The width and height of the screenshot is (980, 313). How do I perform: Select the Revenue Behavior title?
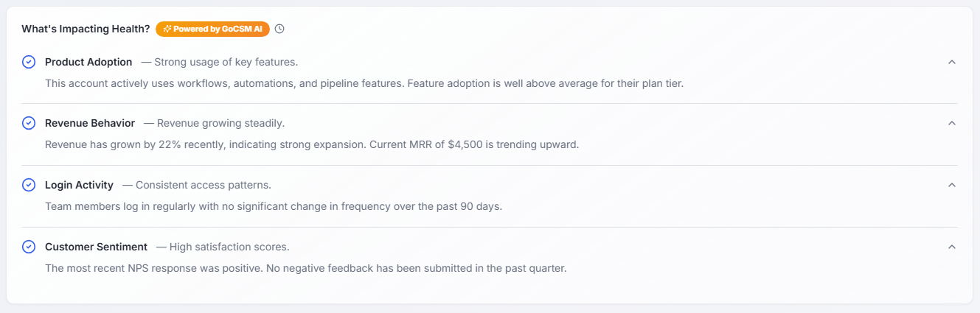(90, 123)
